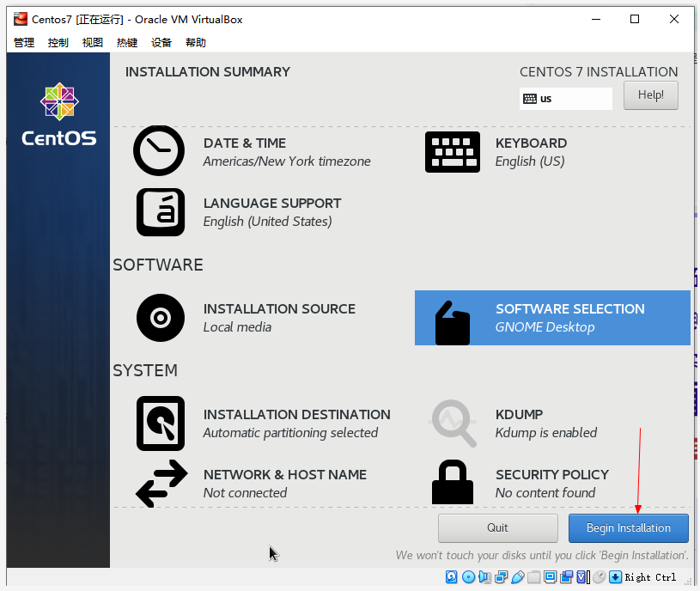Click the CentOS logo in sidebar
The width and height of the screenshot is (700, 591).
click(59, 114)
